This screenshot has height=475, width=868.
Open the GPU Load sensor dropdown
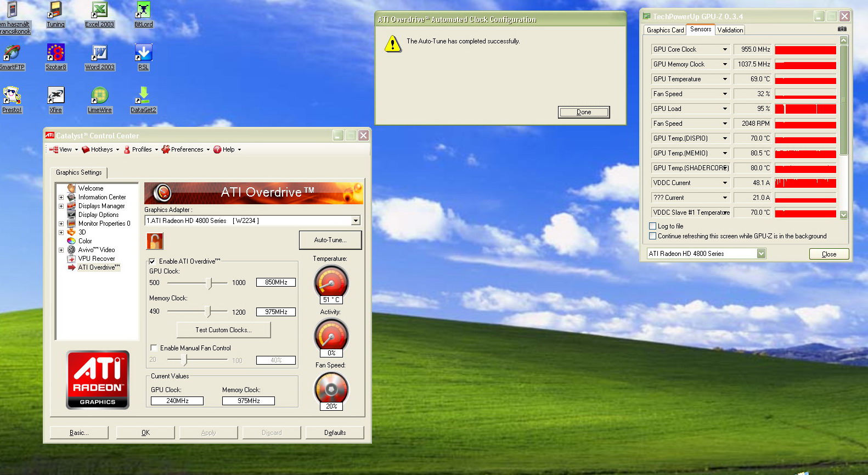coord(725,109)
